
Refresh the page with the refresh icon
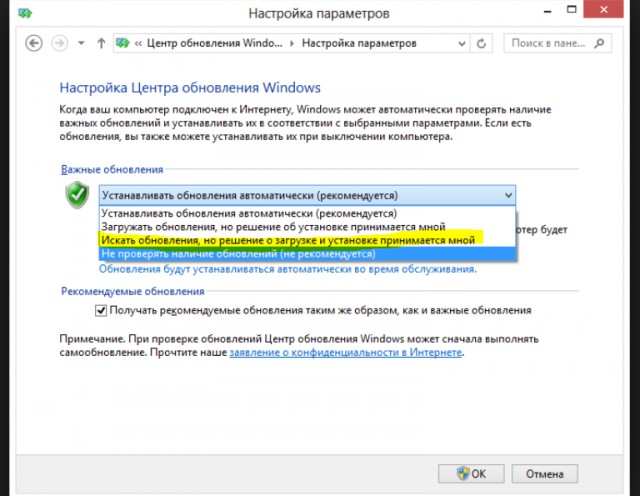tap(482, 43)
